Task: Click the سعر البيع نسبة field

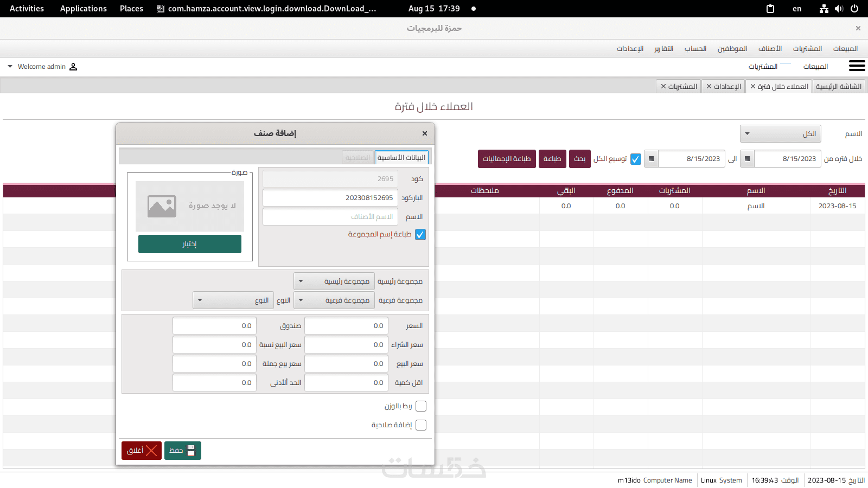Action: (x=215, y=345)
